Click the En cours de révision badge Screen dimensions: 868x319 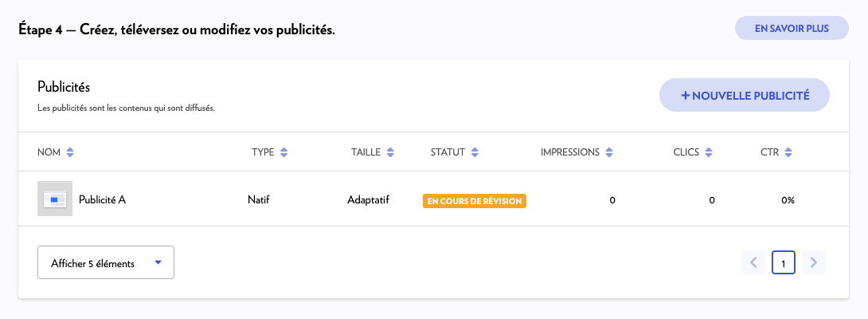coord(475,201)
